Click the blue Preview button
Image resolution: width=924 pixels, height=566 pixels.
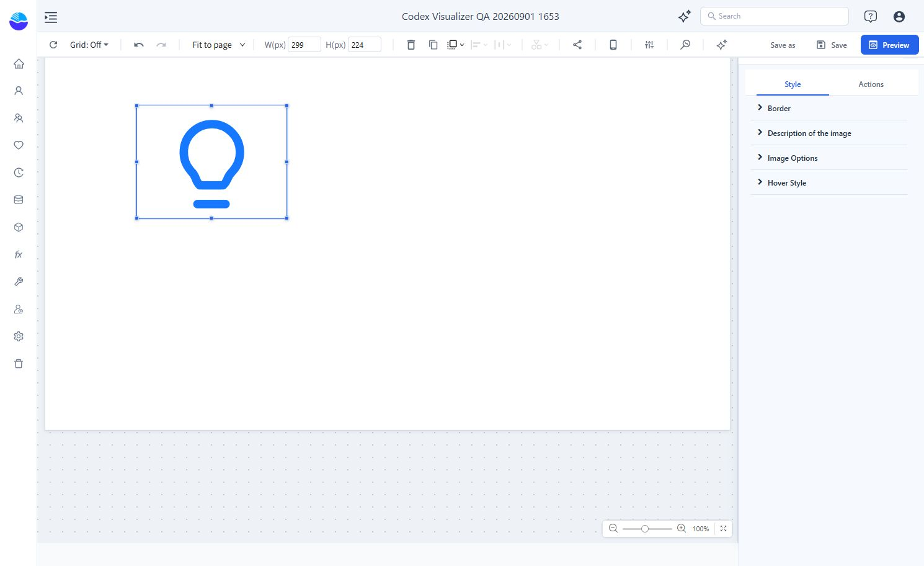(889, 45)
